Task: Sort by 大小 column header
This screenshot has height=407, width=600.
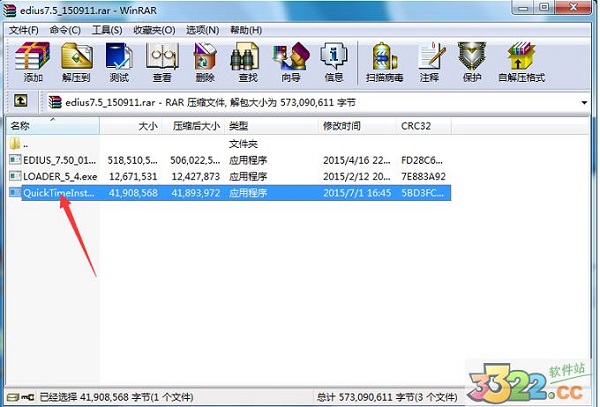Action: click(x=131, y=126)
